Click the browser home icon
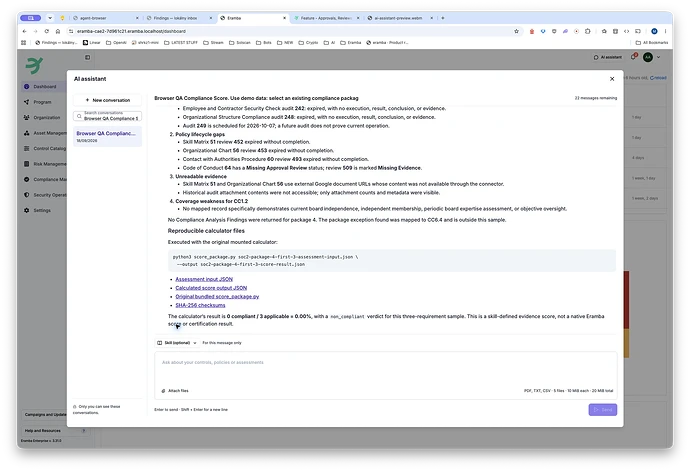690x470 pixels. (x=58, y=31)
